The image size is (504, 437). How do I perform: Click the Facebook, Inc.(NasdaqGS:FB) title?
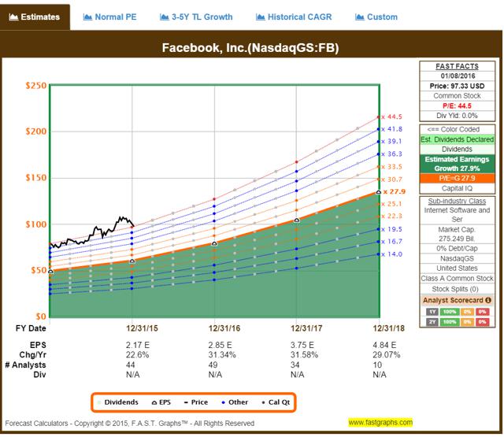tap(250, 48)
